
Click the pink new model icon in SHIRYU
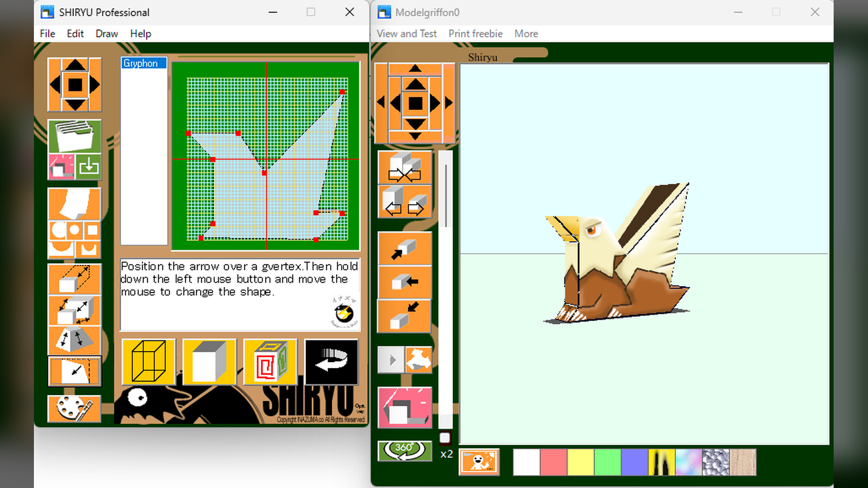click(61, 167)
